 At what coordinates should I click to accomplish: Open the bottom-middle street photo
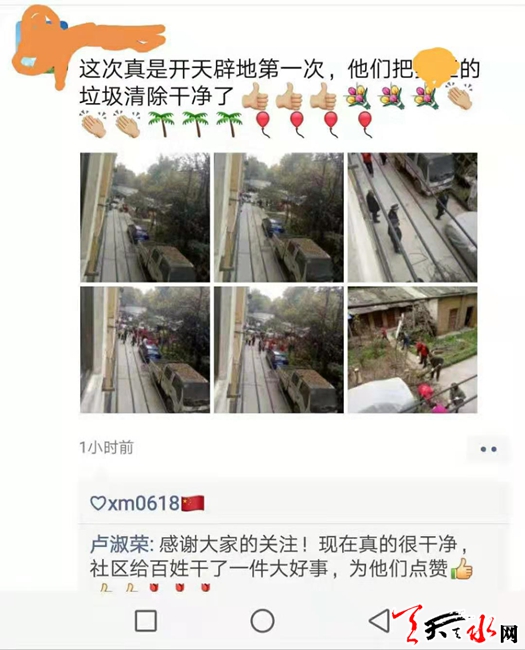tap(279, 349)
